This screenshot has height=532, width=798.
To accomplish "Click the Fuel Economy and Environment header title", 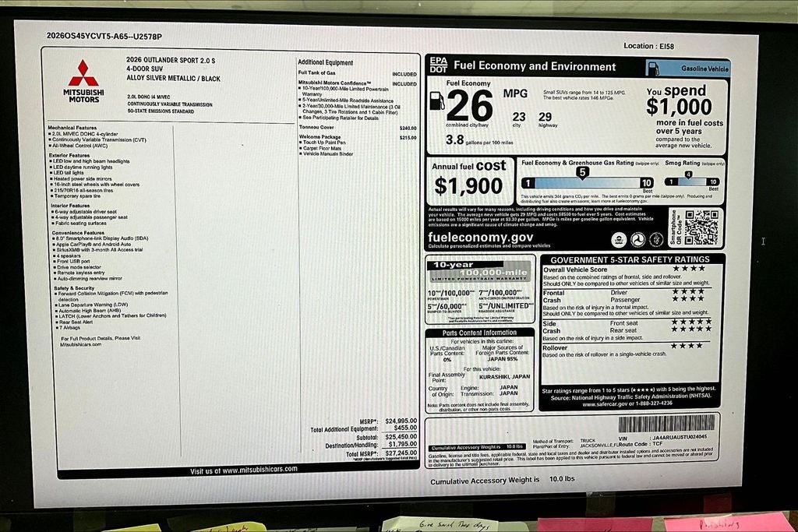I will coord(535,66).
